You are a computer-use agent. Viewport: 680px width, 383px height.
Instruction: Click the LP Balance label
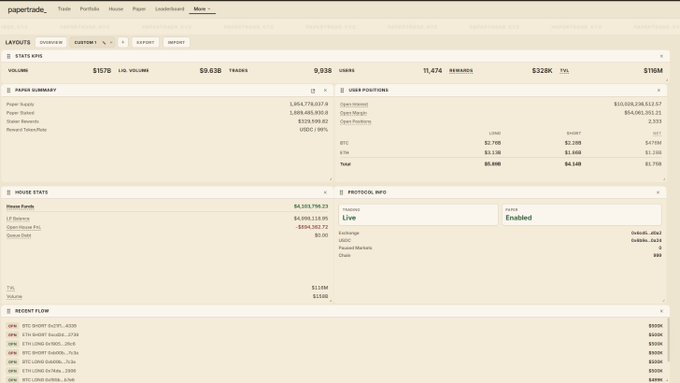pyautogui.click(x=18, y=219)
